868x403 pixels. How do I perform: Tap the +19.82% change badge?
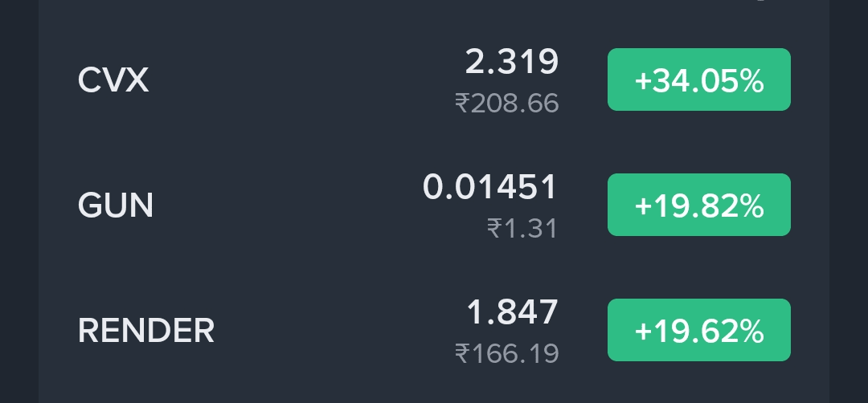698,205
